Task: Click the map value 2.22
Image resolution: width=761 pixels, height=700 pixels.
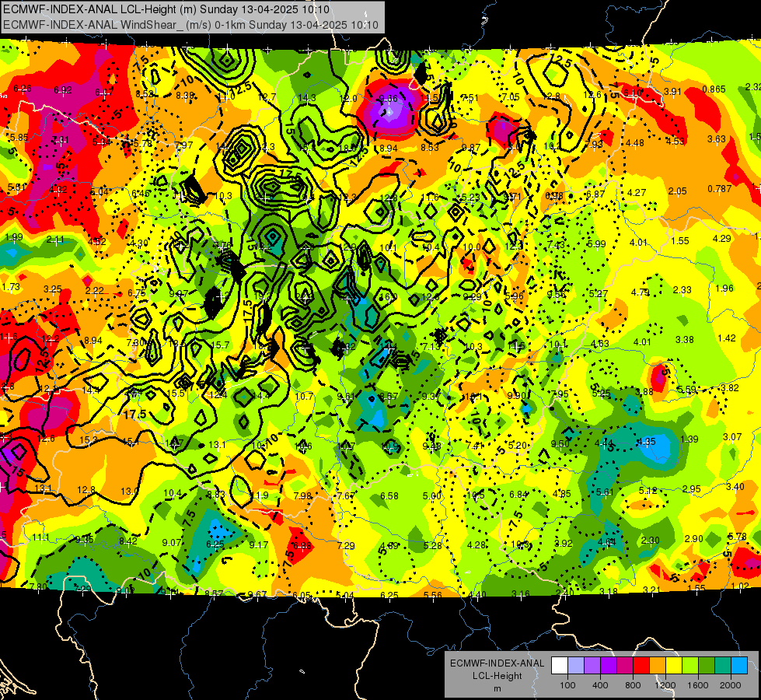Action: 94,290
